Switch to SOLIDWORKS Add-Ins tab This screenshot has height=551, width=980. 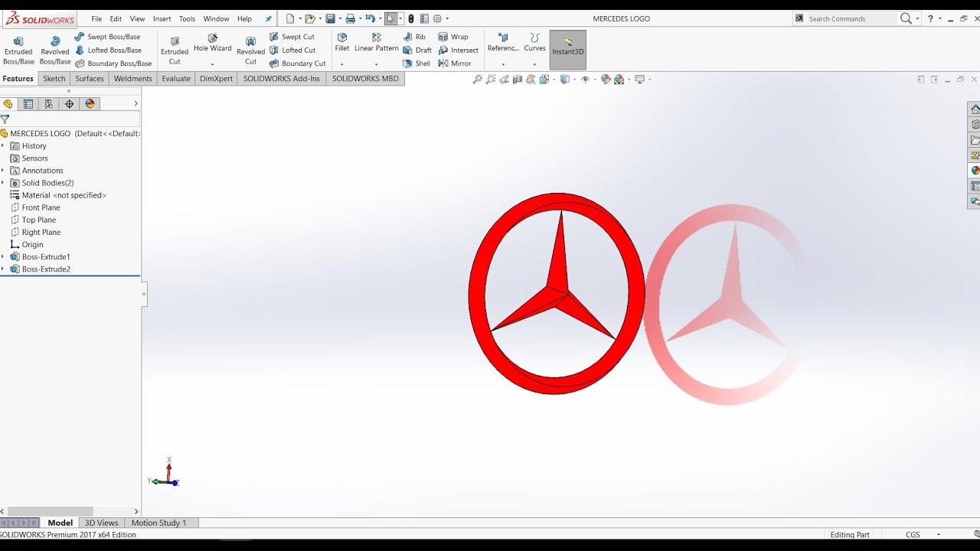[282, 78]
